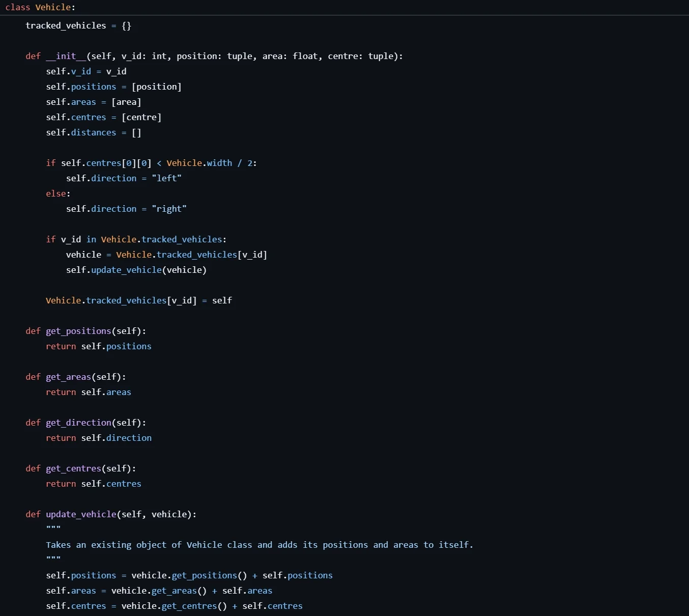Click the line 'self.centres = [centre]'
Screen dimensions: 689x616
tap(104, 117)
